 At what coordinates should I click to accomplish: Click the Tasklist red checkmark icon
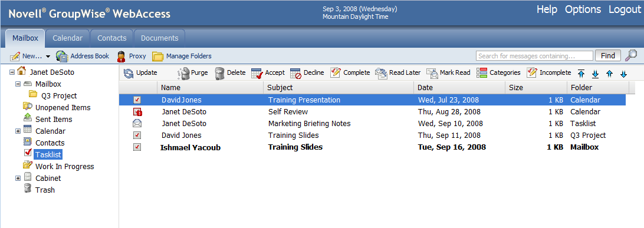28,152
